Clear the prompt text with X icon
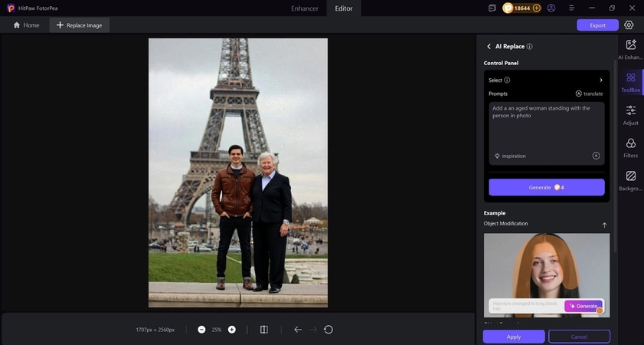644x345 pixels. click(x=596, y=156)
